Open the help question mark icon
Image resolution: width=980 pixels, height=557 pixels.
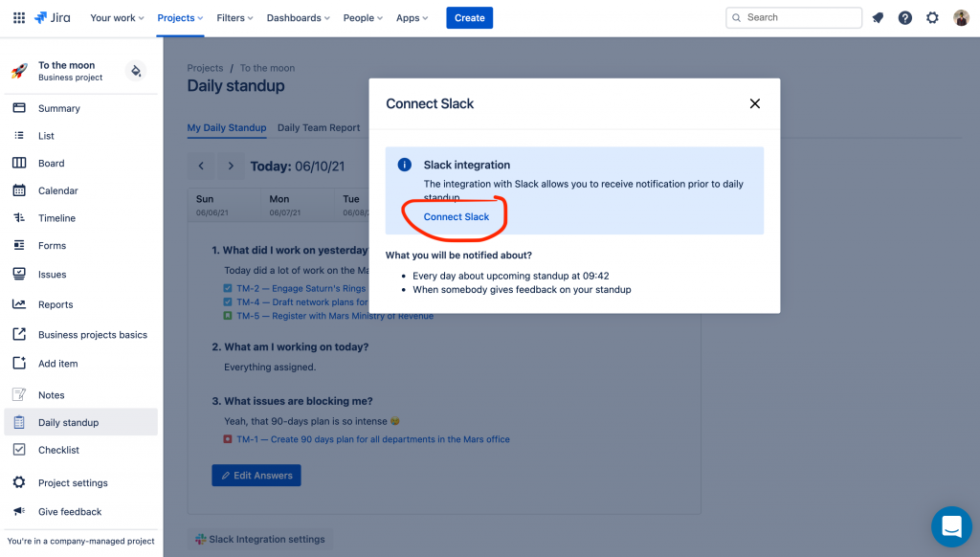coord(905,17)
